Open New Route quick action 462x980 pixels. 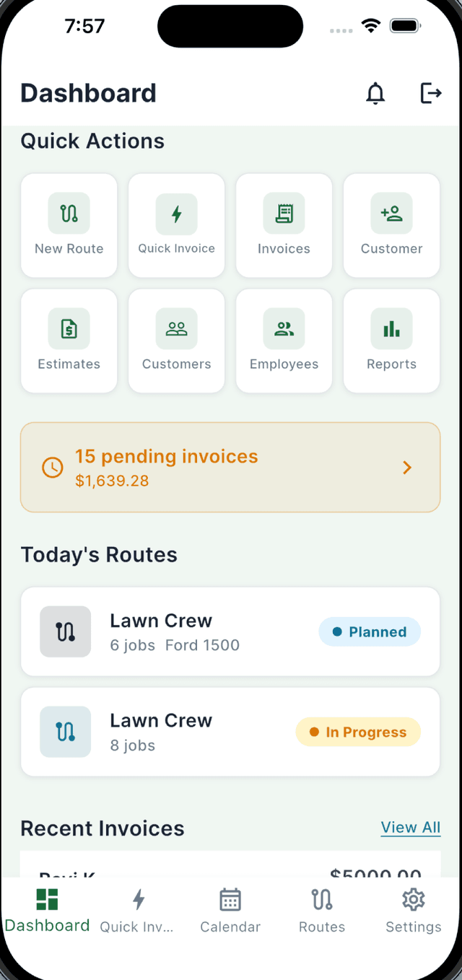(x=69, y=225)
